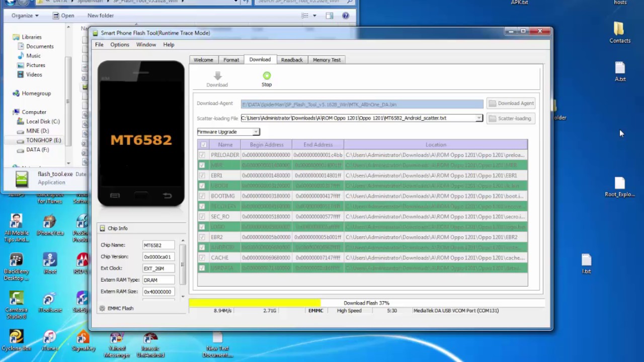Toggle the CACHE partition checkbox

click(202, 258)
